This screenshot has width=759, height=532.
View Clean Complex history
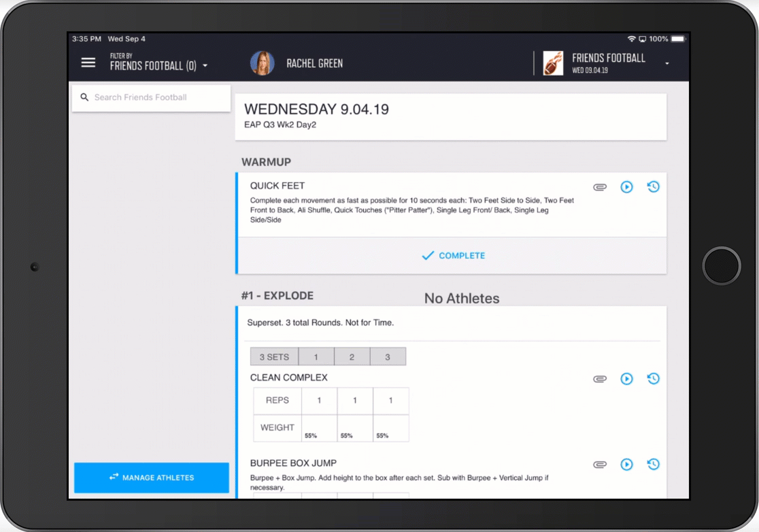coord(653,378)
